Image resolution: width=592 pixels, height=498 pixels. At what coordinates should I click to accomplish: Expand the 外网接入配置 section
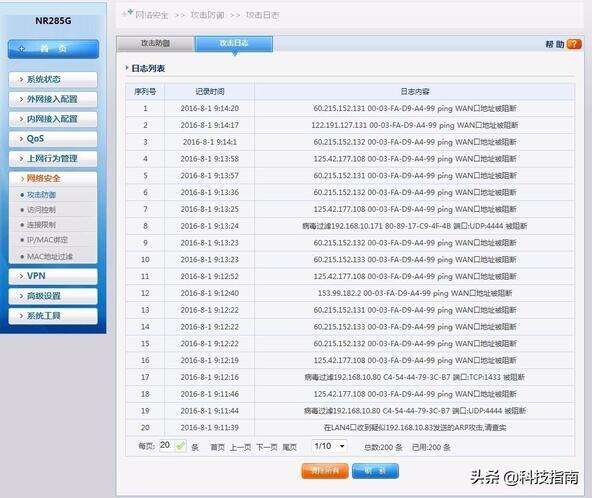53,99
